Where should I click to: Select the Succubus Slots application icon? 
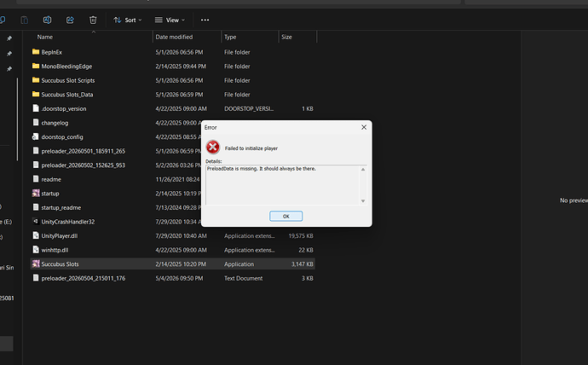(x=36, y=264)
